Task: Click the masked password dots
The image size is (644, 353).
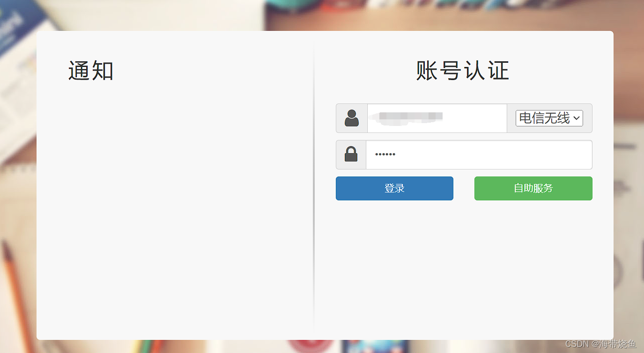Action: pos(385,154)
